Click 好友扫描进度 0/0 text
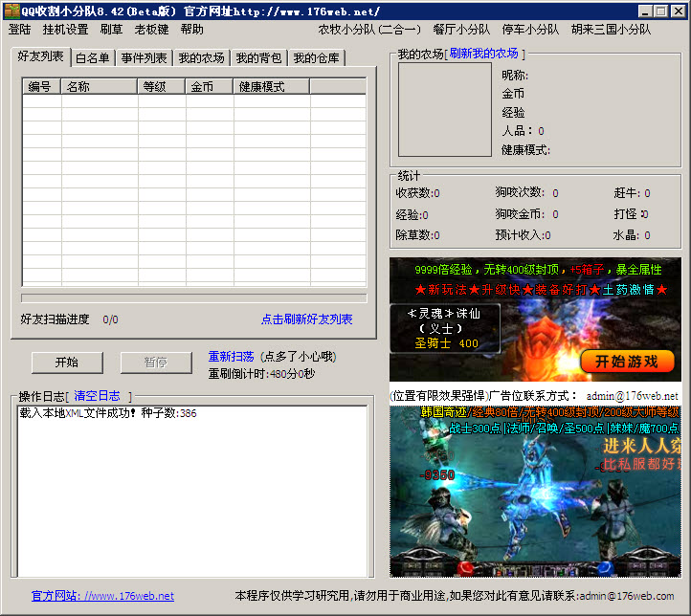Viewport: 691px width, 616px height. click(69, 319)
